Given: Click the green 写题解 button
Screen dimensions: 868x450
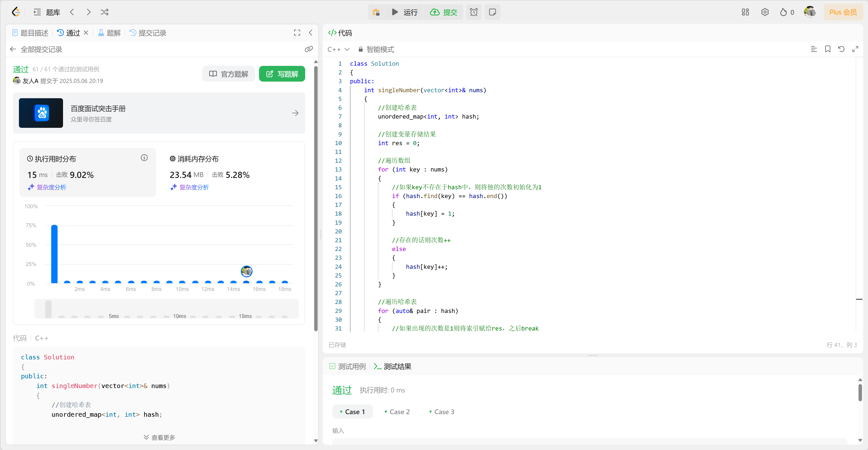Looking at the screenshot, I should point(282,74).
